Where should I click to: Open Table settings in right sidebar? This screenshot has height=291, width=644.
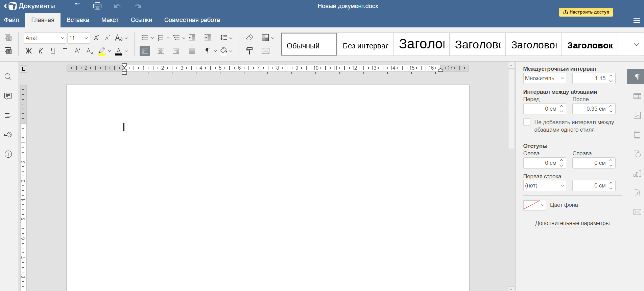[x=637, y=96]
